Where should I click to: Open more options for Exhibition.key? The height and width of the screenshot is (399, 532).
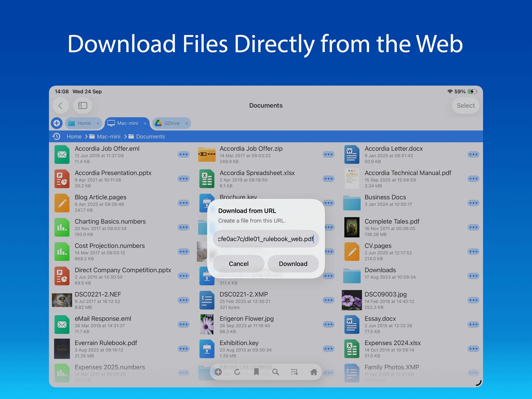pos(328,349)
